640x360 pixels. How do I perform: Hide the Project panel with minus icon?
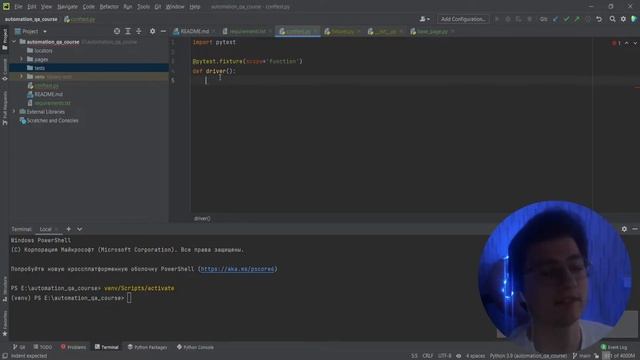click(163, 31)
